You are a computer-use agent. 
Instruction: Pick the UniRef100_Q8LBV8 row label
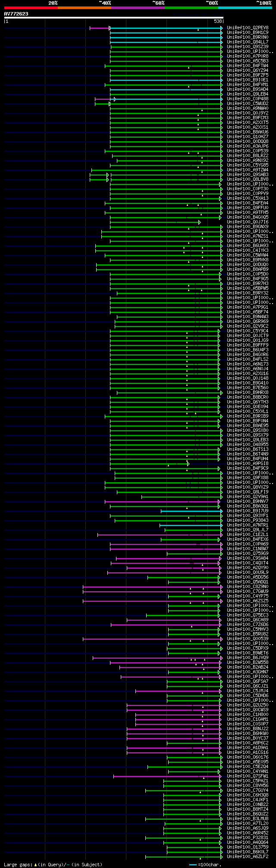248,179
